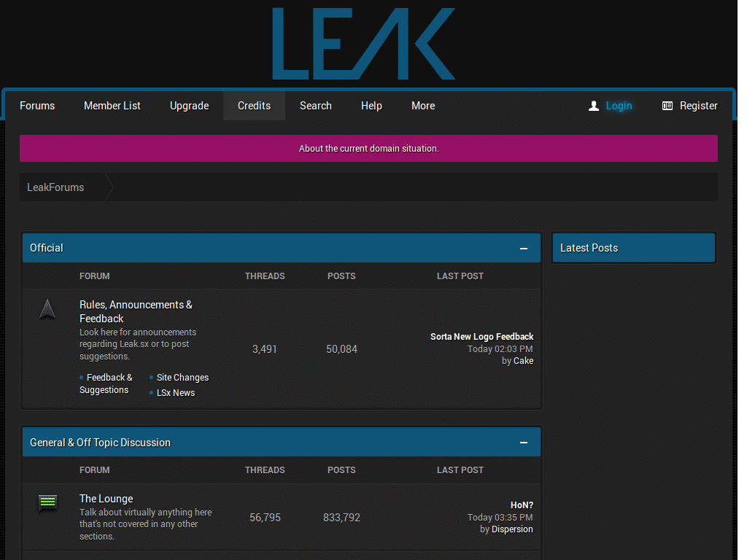
Task: Open the HoN? last post thread
Action: [522, 505]
